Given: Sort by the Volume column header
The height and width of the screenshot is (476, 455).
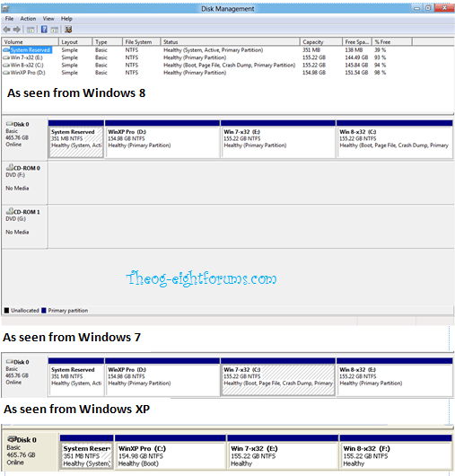Looking at the screenshot, I should [x=30, y=42].
